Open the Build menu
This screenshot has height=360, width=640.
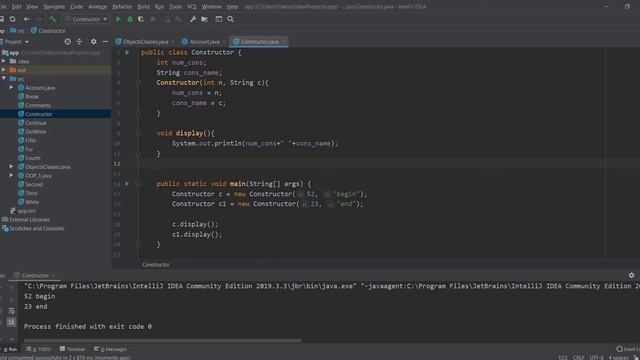pyautogui.click(x=143, y=7)
